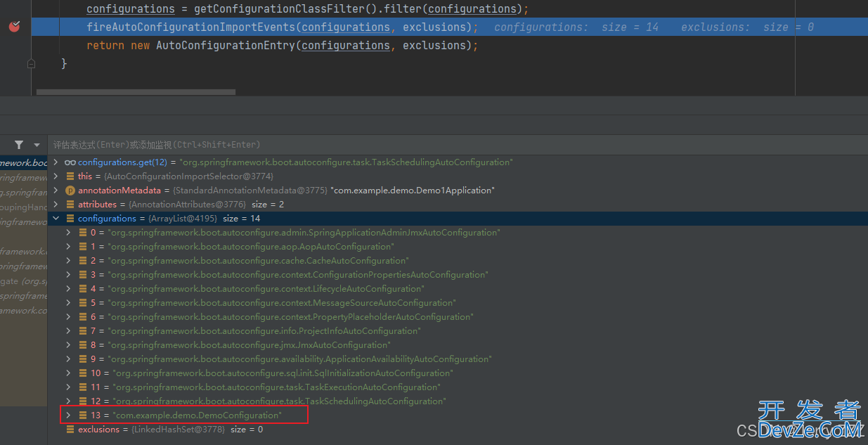The height and width of the screenshot is (445, 868).
Task: Select the CacheAutoConfiguration value in row 2
Action: point(257,261)
